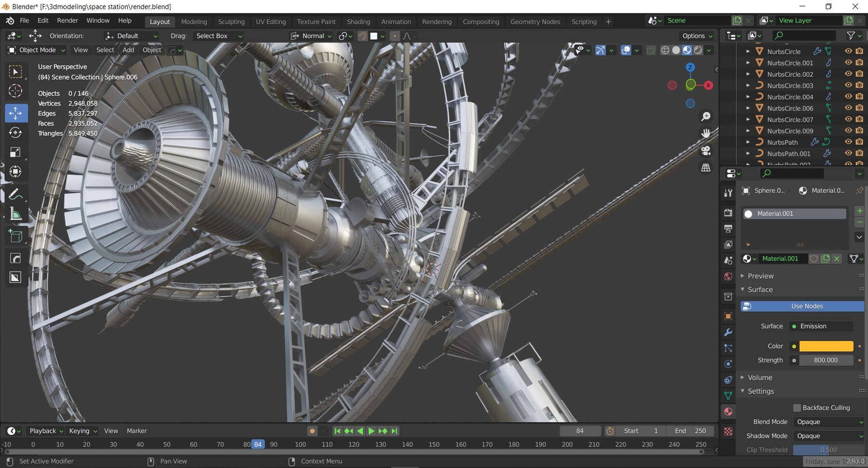Hide NurbsCircle.002 in the outliner

[848, 74]
